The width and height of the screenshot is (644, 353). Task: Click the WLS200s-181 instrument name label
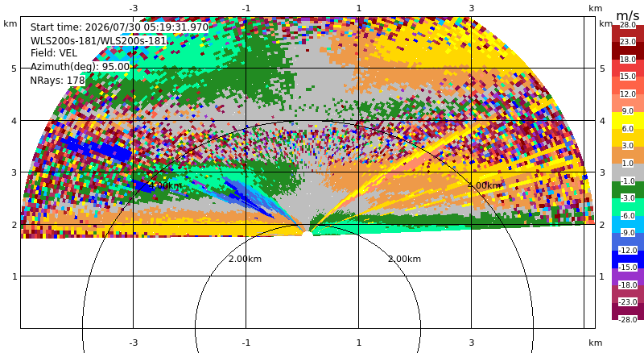click(x=98, y=41)
